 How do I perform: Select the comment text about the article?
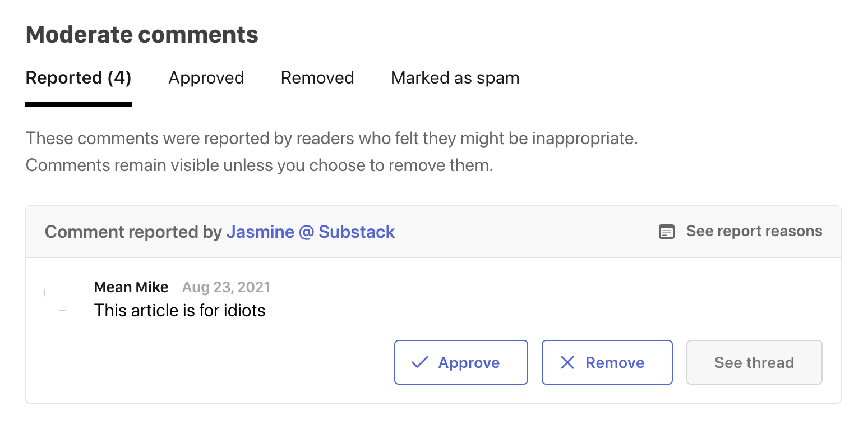180,310
